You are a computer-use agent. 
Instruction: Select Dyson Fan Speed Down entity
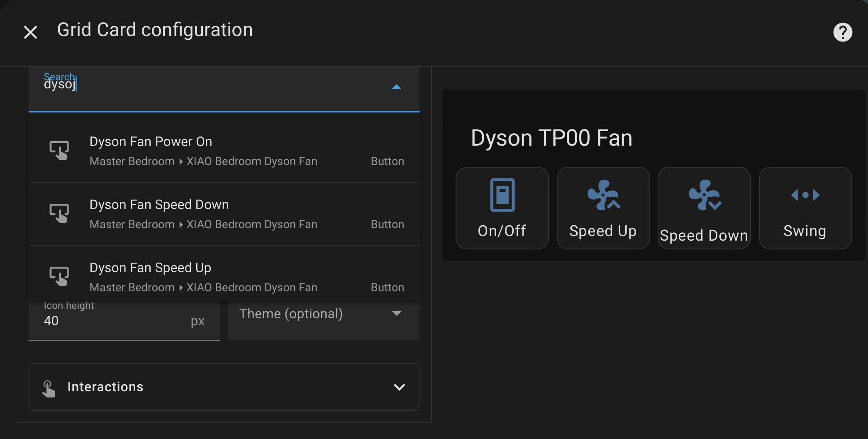click(x=224, y=214)
